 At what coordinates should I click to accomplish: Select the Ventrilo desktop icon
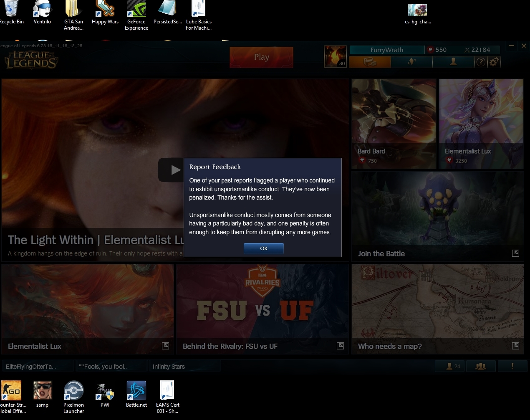coord(42,13)
